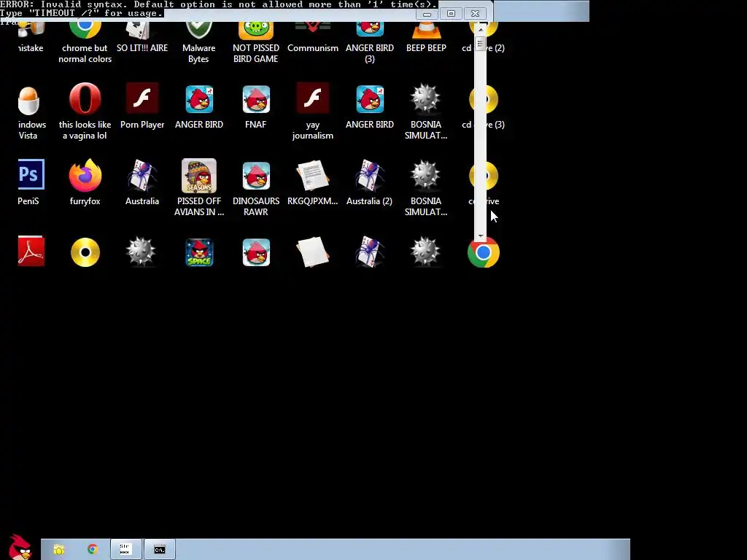Open the unlabeled red Angry Bird under DINOSAURS RAWR
747x560 pixels.
[256, 252]
